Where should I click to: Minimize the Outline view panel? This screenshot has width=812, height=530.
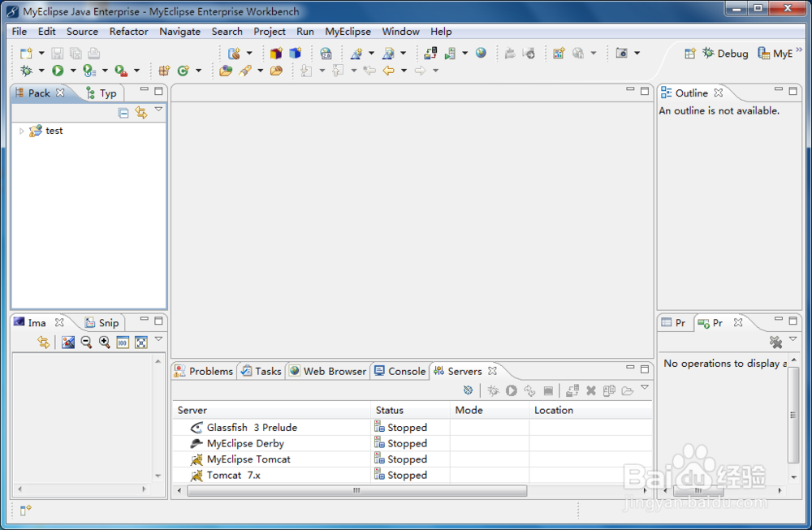(779, 89)
